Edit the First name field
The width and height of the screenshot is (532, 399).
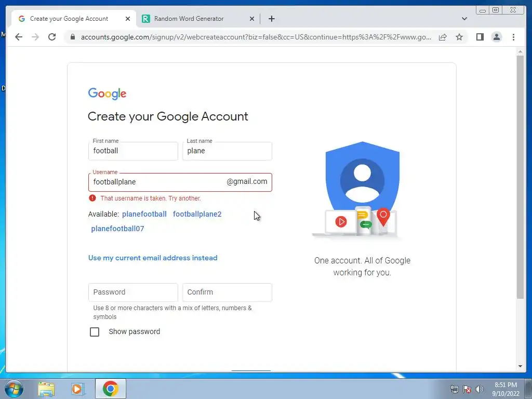click(x=133, y=151)
